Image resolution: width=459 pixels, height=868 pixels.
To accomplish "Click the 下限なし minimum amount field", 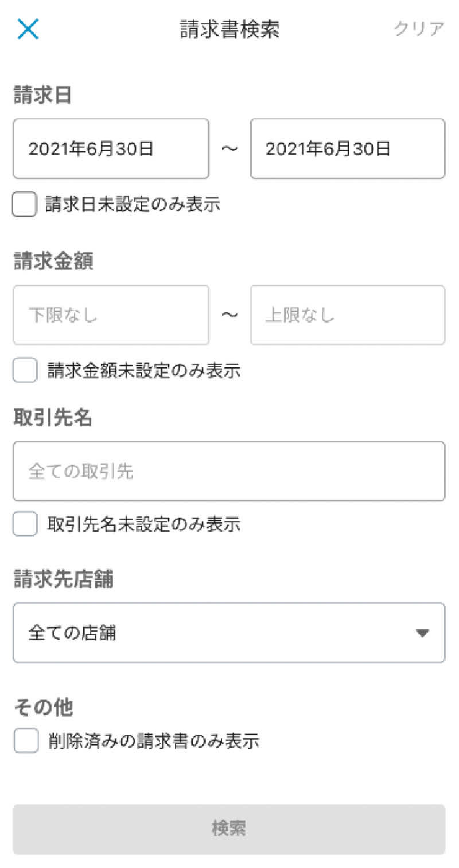I will point(111,316).
